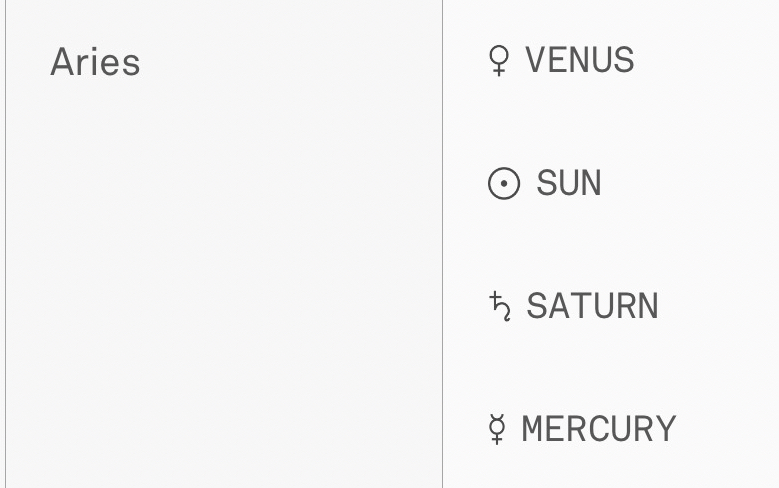779x488 pixels.
Task: Choose the MERCURY text label
Action: click(599, 429)
